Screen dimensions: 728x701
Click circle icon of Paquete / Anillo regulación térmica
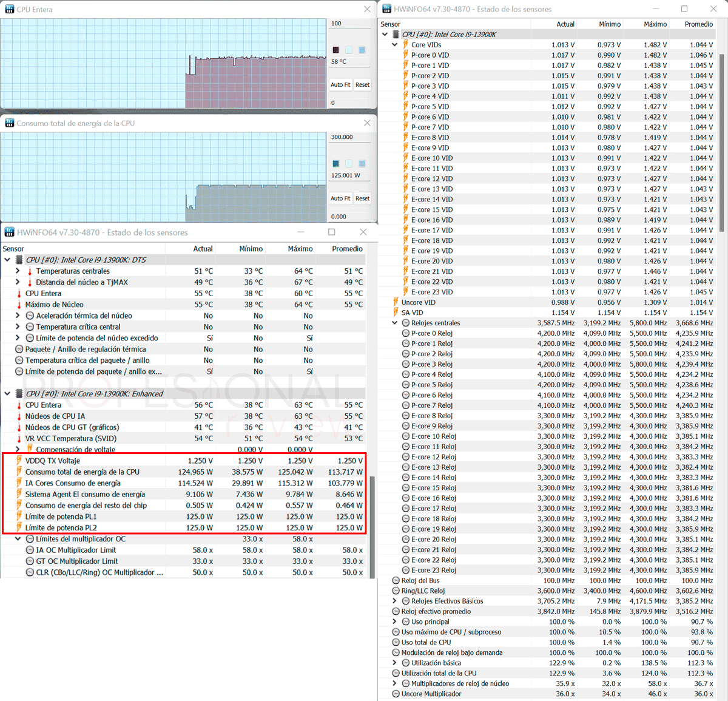[x=19, y=349]
